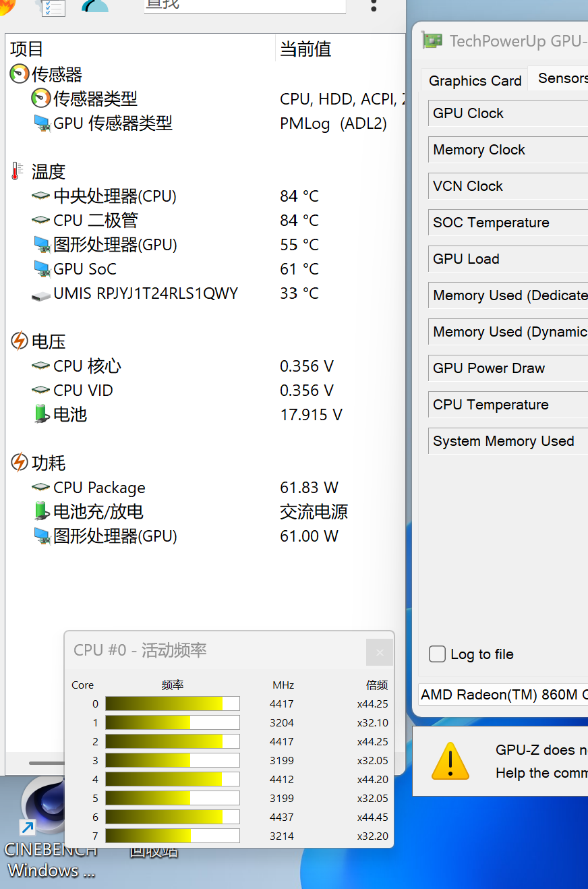The width and height of the screenshot is (588, 889).
Task: Click the yellow warning icon in GPU-Z notice
Action: (450, 762)
